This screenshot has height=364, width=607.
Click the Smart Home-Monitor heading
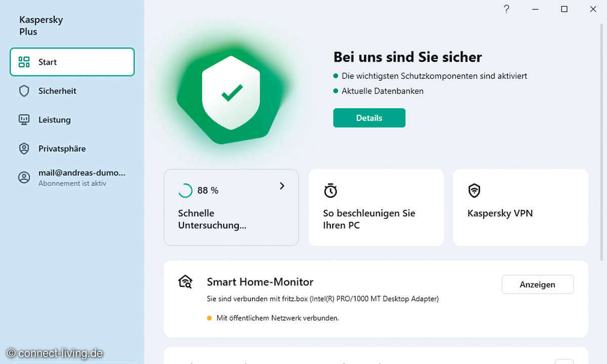click(260, 282)
